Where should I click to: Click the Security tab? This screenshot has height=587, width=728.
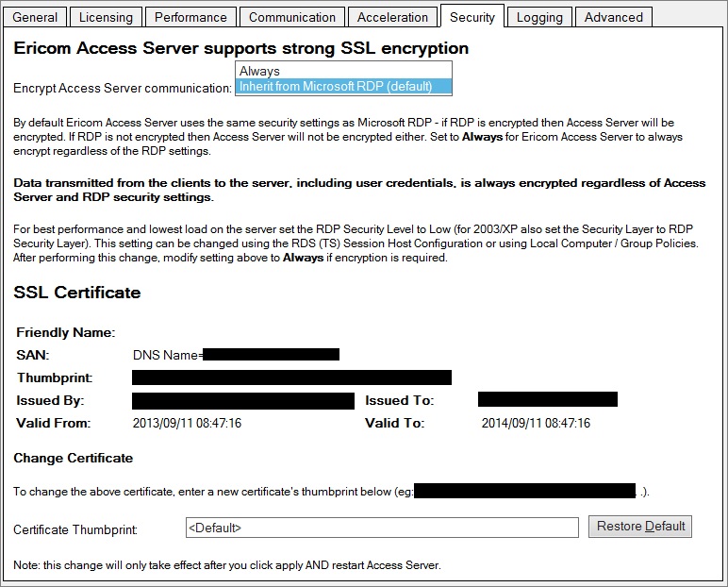tap(472, 17)
